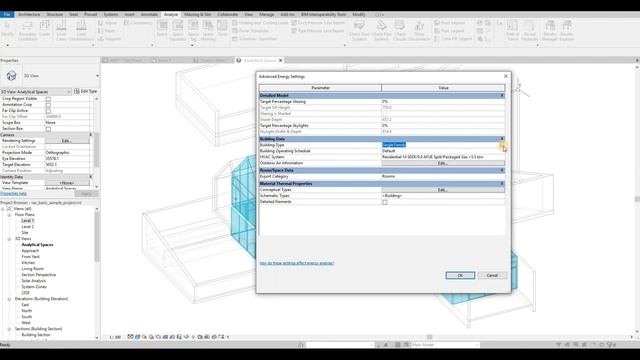Open Color Fill Legend tool
640x360 pixels.
[453, 39]
